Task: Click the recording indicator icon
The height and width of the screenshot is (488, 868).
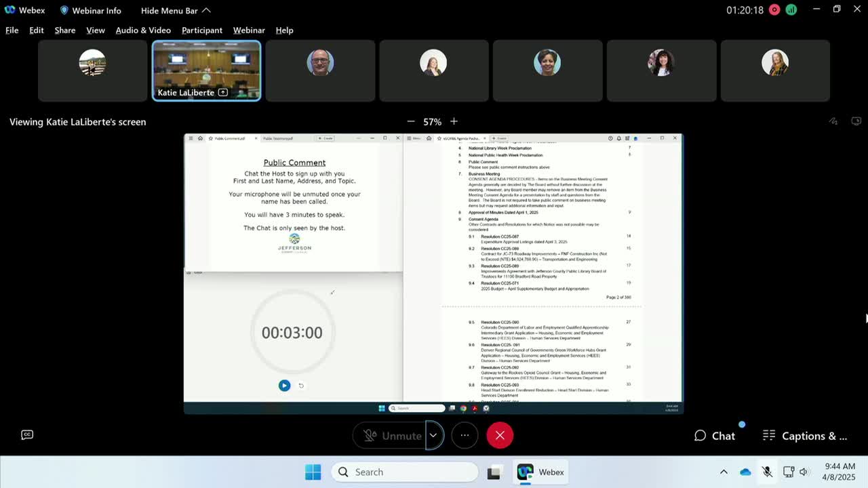Action: [x=774, y=10]
